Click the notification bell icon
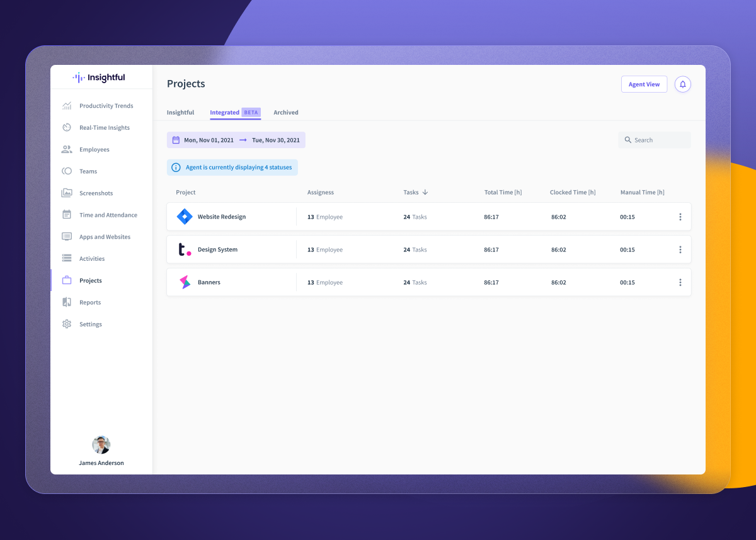Screen dimensions: 756x540 click(682, 84)
